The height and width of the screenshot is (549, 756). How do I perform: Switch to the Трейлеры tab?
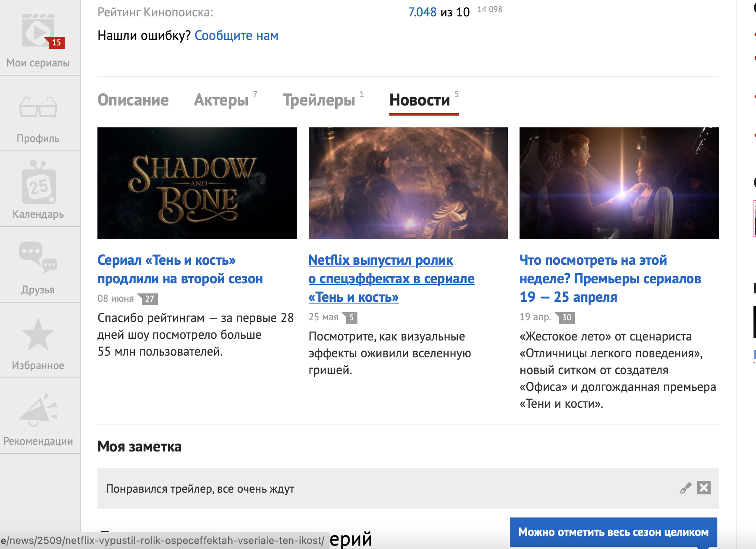point(319,100)
